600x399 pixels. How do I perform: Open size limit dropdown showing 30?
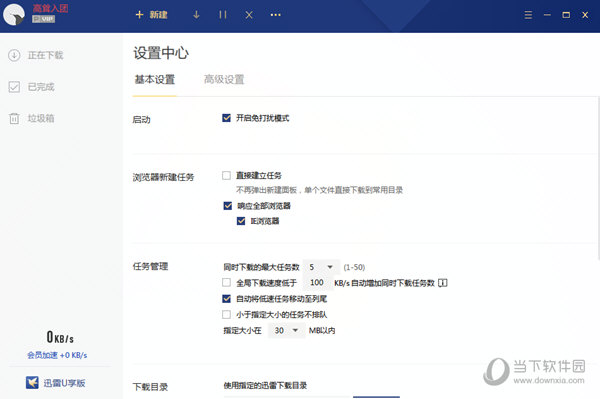(286, 330)
